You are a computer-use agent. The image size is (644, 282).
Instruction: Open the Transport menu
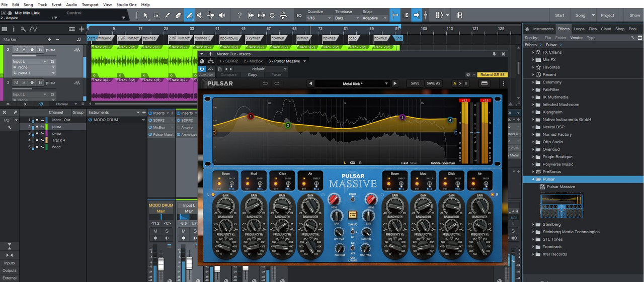(90, 4)
